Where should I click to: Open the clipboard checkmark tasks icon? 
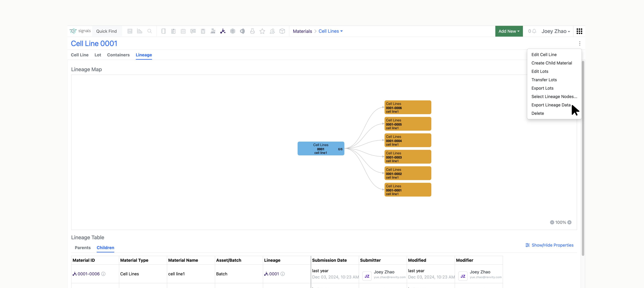(x=203, y=31)
